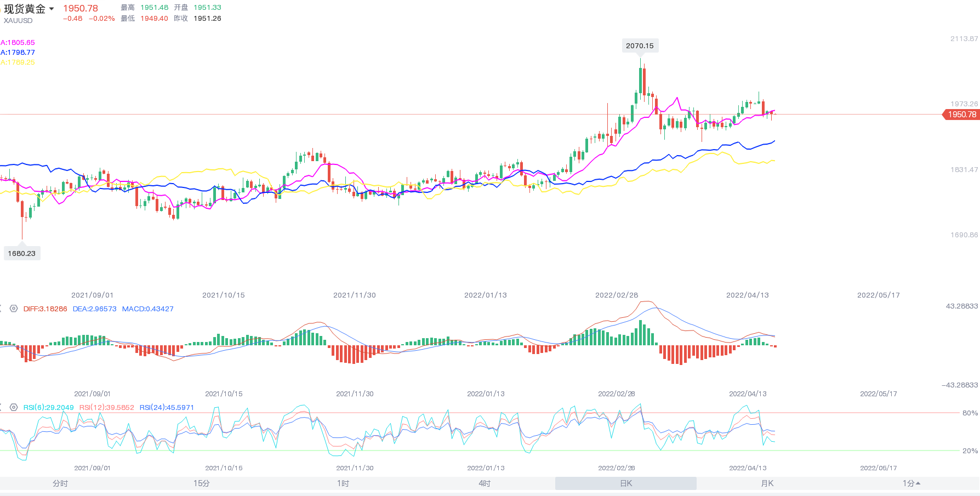
Task: Click the expand icon left of RSI gear
Action: [1, 407]
